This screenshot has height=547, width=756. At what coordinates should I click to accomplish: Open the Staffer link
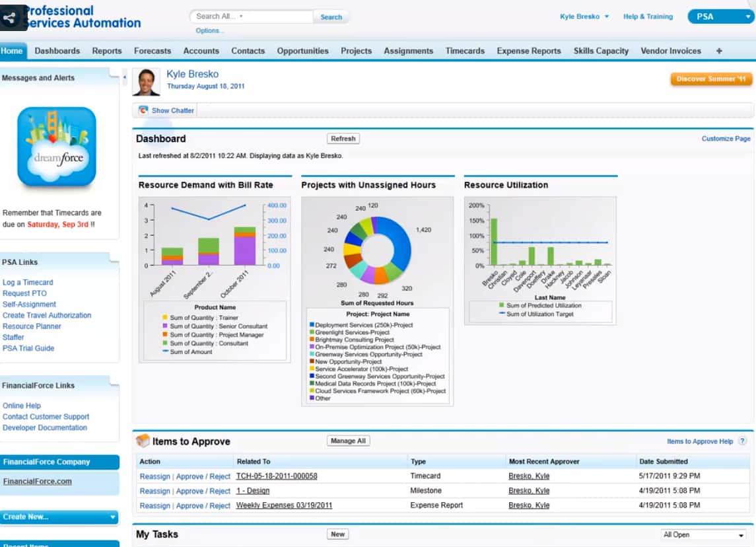[x=13, y=337]
